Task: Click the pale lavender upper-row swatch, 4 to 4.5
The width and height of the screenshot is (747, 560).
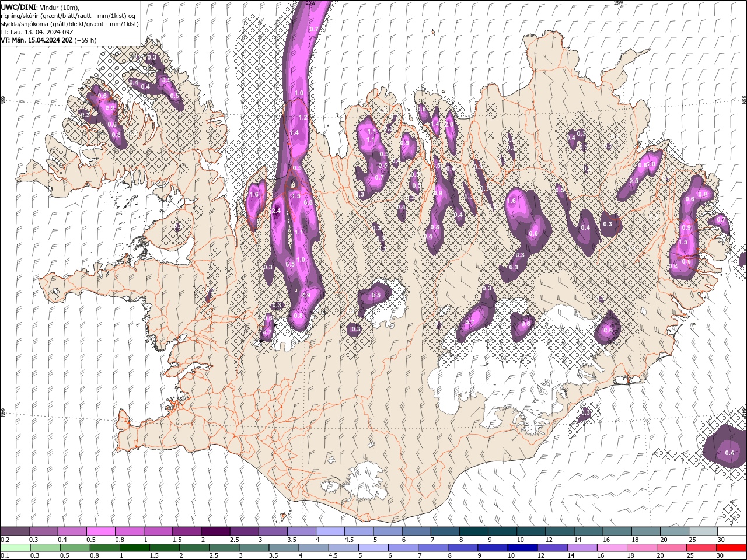Action: 330,531
